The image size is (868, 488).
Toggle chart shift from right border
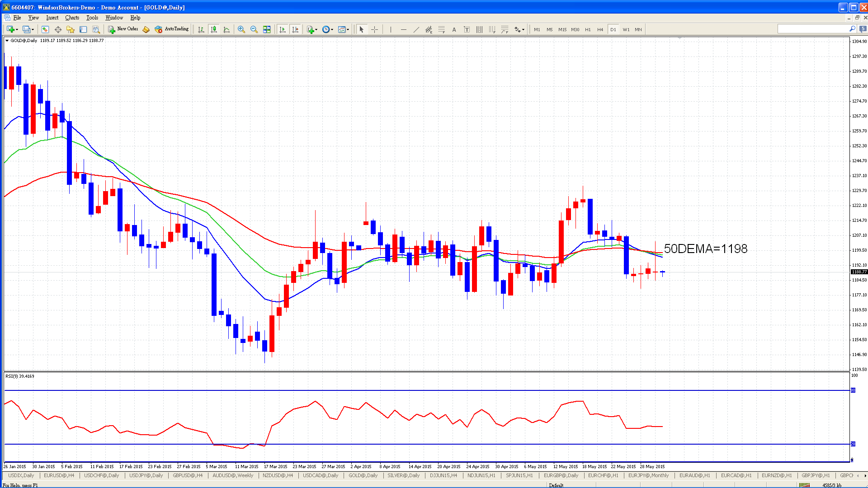pos(295,29)
